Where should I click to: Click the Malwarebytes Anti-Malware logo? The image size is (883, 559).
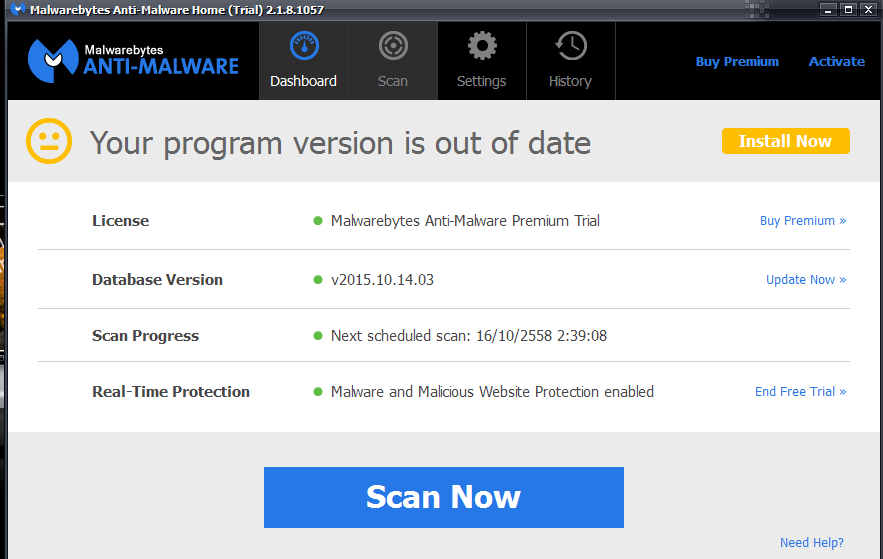click(x=133, y=61)
